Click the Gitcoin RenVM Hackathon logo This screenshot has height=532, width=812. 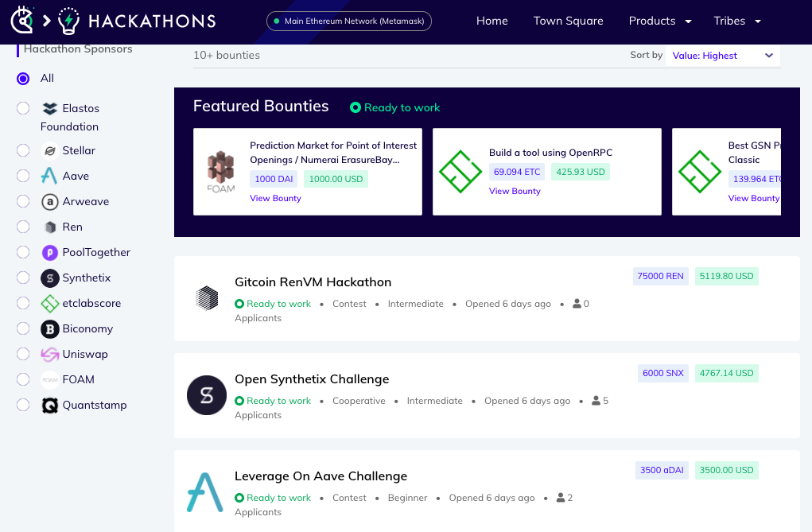(x=207, y=298)
